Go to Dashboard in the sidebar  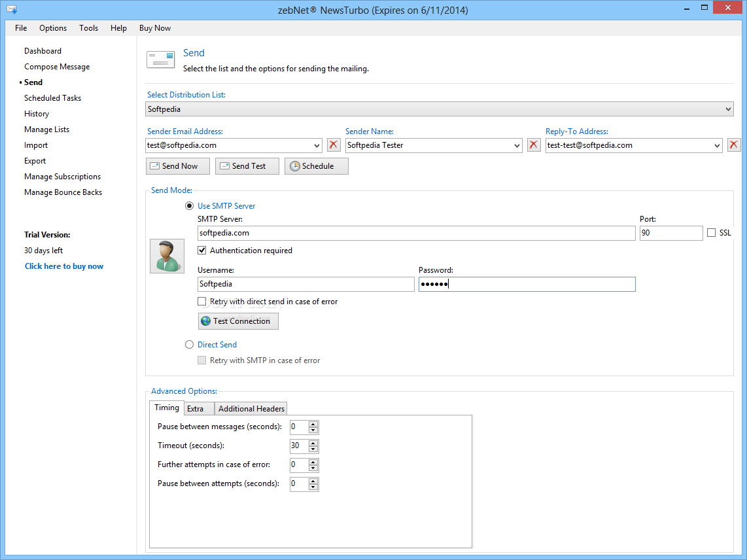point(43,51)
